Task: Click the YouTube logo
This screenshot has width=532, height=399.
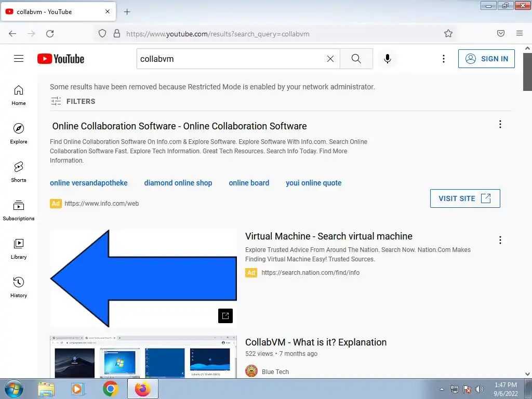Action: click(61, 59)
